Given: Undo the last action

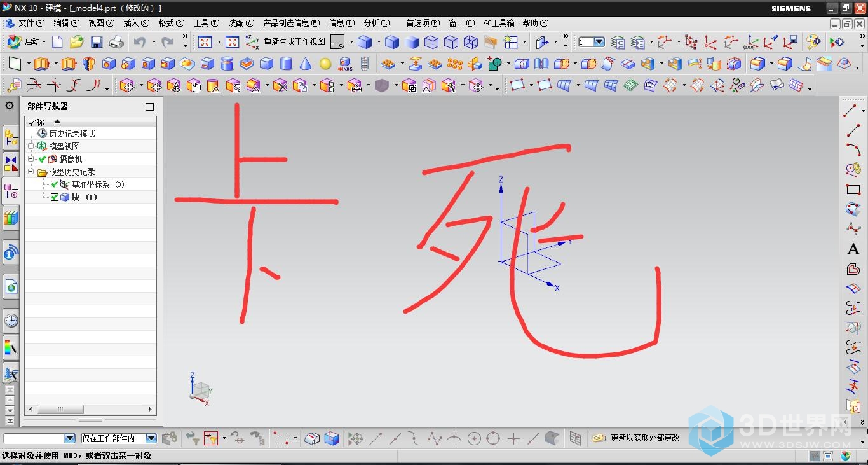Looking at the screenshot, I should click(x=140, y=42).
